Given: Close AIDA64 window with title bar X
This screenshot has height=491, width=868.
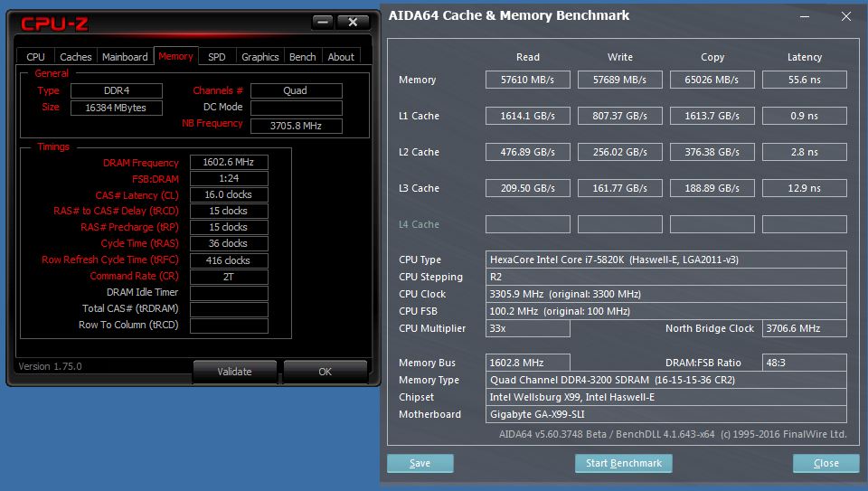Looking at the screenshot, I should point(846,16).
